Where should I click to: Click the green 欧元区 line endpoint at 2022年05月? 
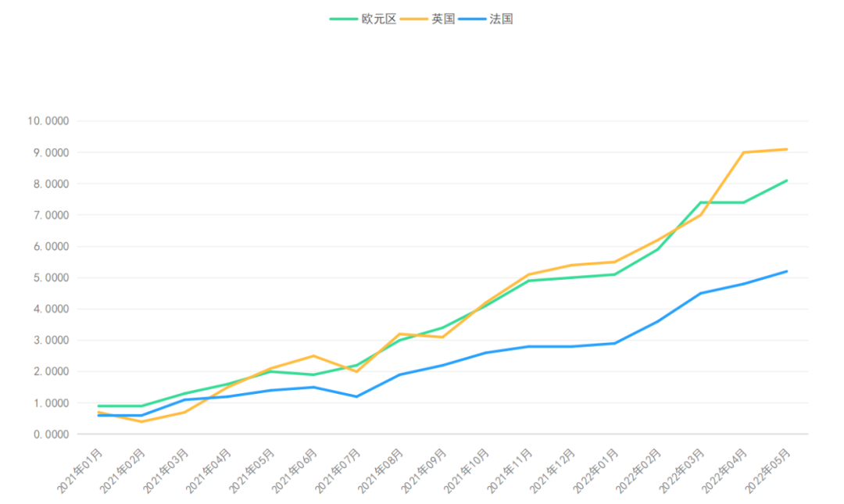point(786,181)
